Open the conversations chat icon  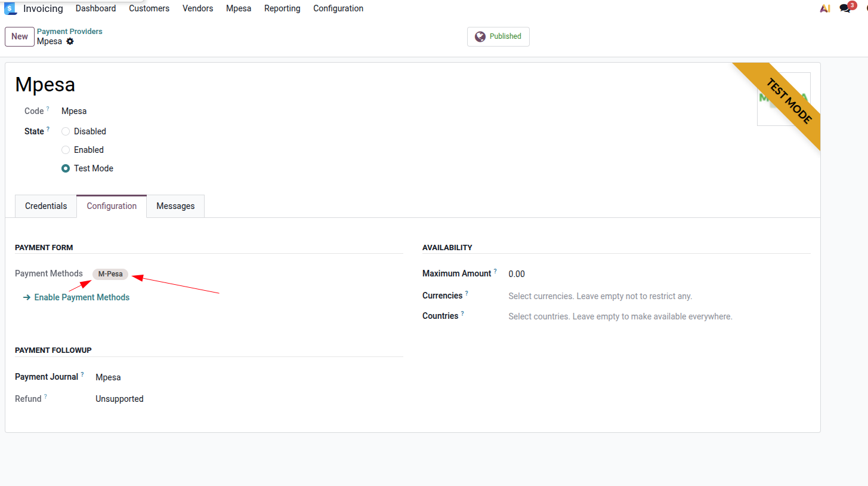[x=845, y=8]
